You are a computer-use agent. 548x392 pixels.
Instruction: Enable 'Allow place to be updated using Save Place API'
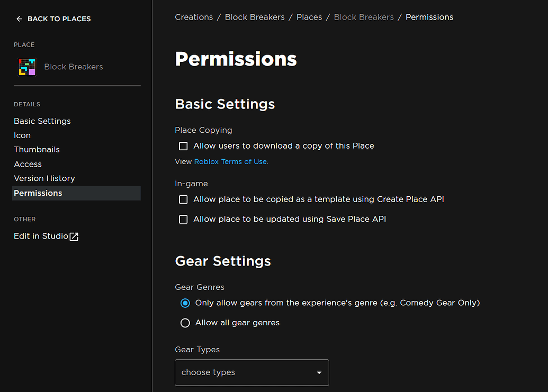pos(183,218)
